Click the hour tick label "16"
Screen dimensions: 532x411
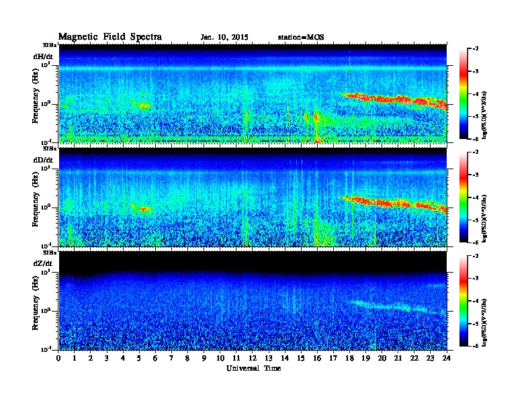click(317, 359)
